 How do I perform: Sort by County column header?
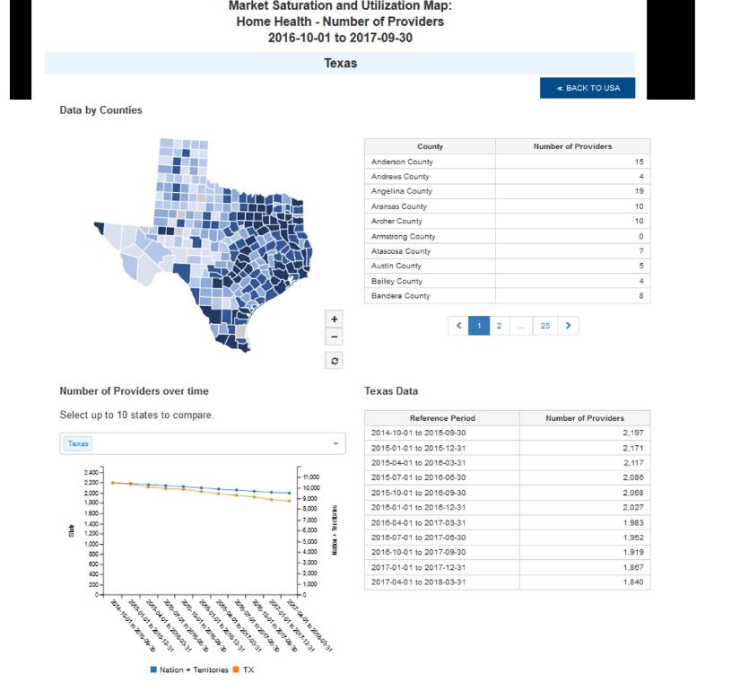430,146
